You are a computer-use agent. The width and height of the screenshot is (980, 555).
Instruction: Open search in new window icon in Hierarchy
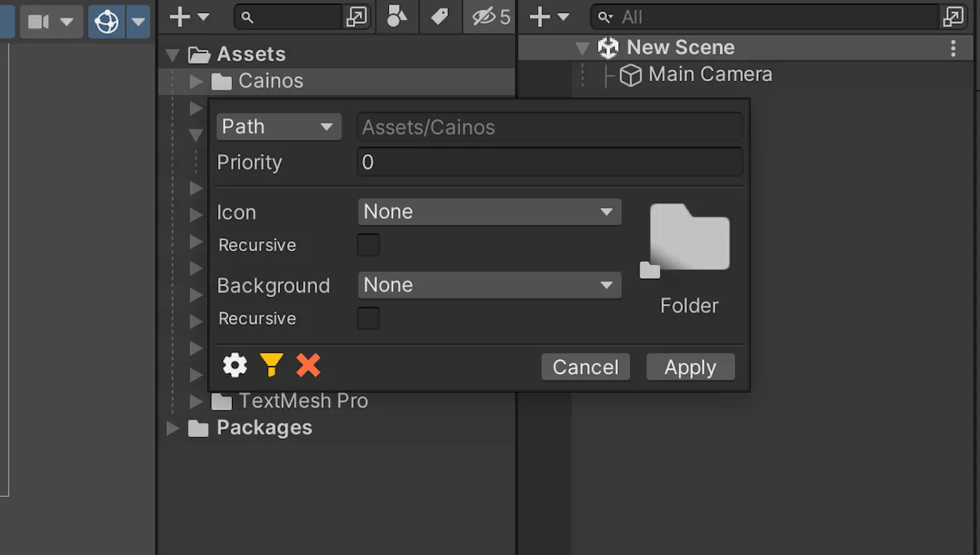point(952,17)
